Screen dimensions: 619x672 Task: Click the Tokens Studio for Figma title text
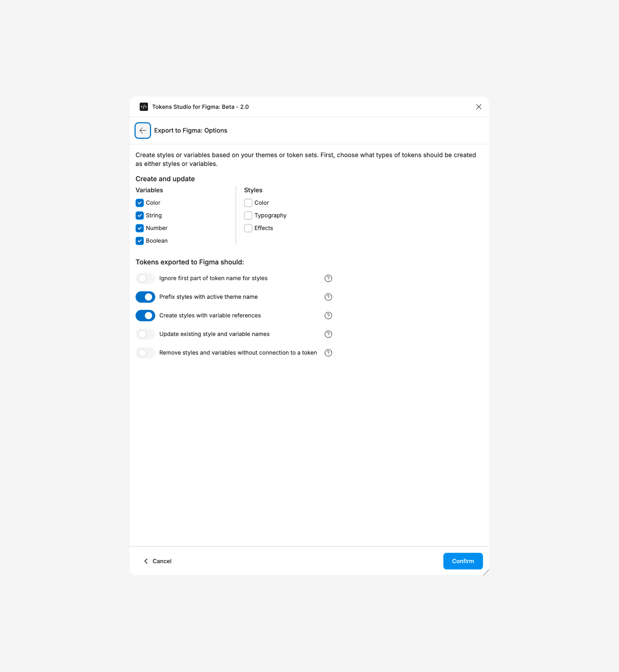[200, 107]
